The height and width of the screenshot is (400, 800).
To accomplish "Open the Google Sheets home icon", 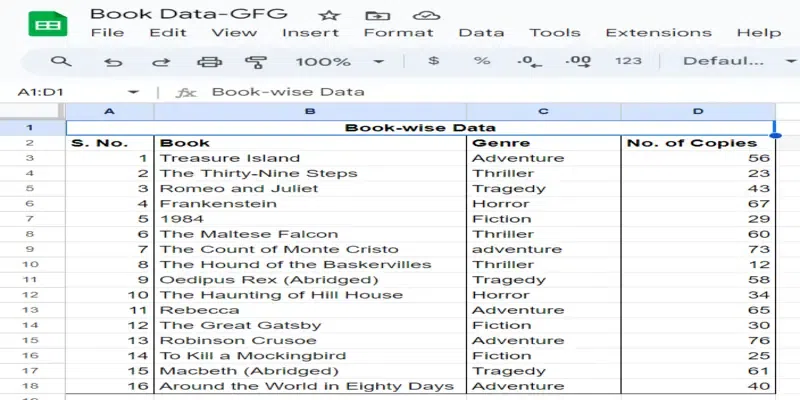I will [48, 23].
